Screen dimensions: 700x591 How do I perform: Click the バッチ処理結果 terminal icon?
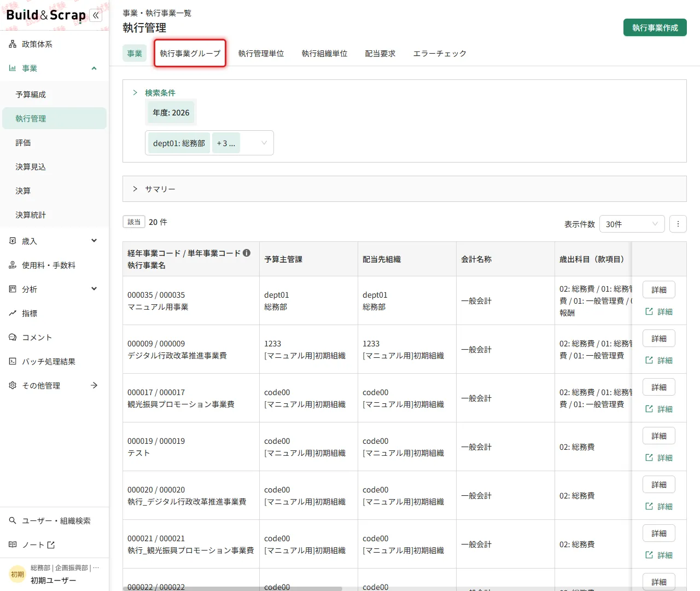pos(13,361)
